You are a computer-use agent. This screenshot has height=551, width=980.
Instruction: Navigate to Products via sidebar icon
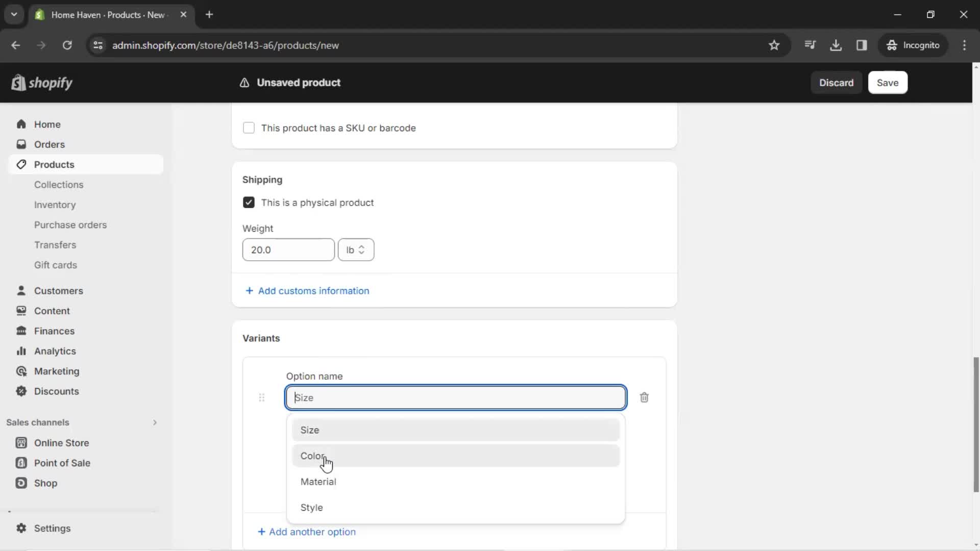click(20, 164)
